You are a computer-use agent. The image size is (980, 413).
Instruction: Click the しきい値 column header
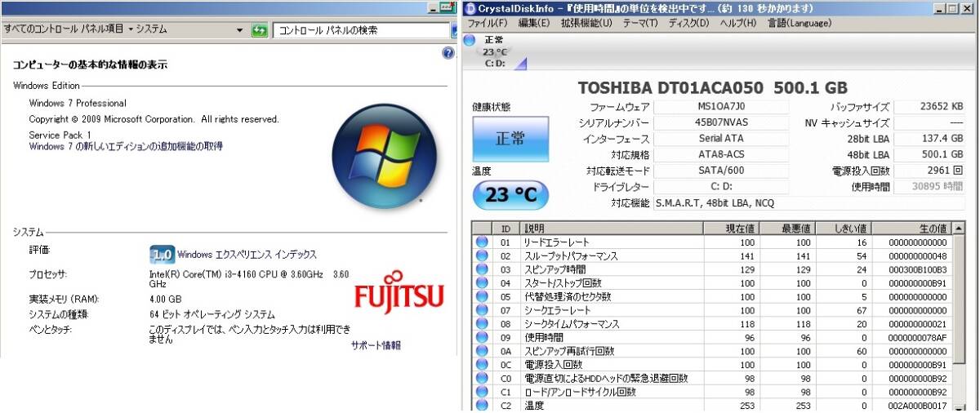[844, 229]
